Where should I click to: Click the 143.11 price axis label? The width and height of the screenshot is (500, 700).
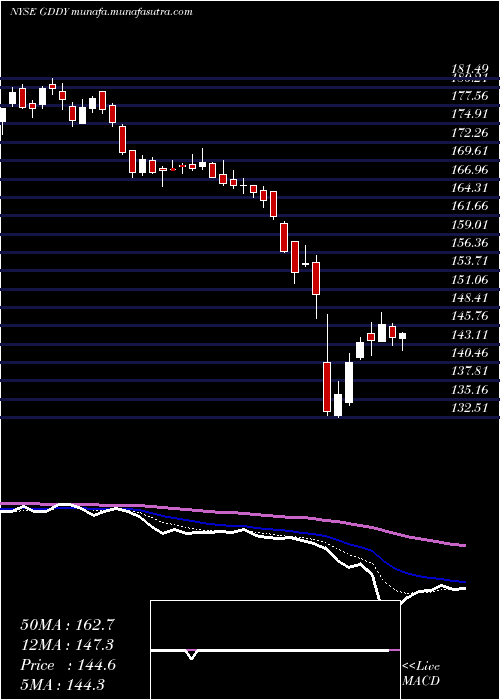point(469,335)
